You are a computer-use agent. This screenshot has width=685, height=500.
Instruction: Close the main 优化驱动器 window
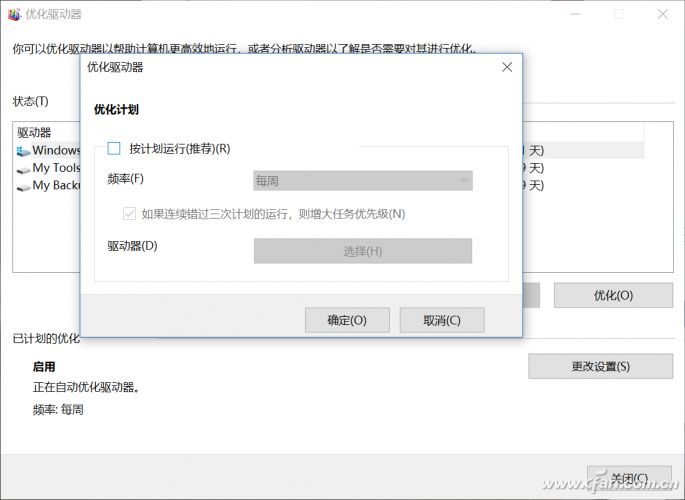point(663,14)
